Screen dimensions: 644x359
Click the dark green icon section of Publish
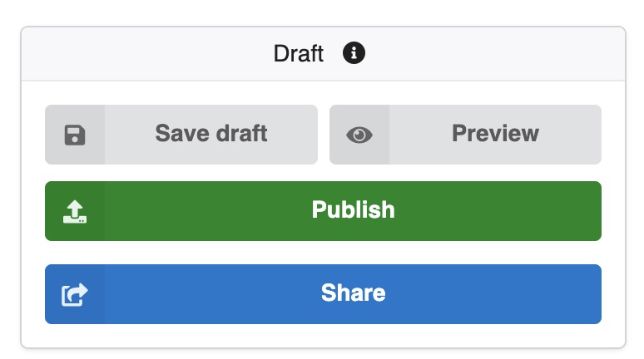point(75,211)
